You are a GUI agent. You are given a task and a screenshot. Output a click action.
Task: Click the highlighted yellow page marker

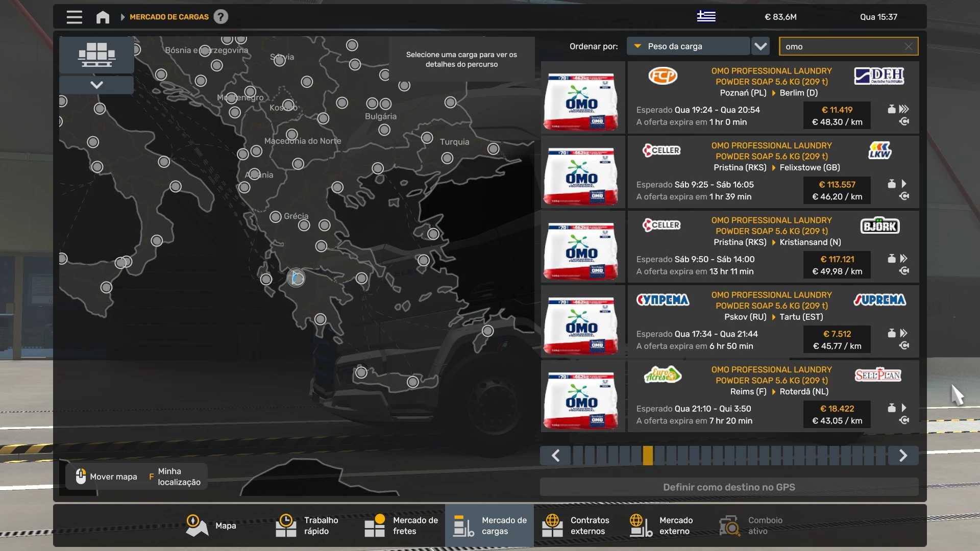click(648, 456)
